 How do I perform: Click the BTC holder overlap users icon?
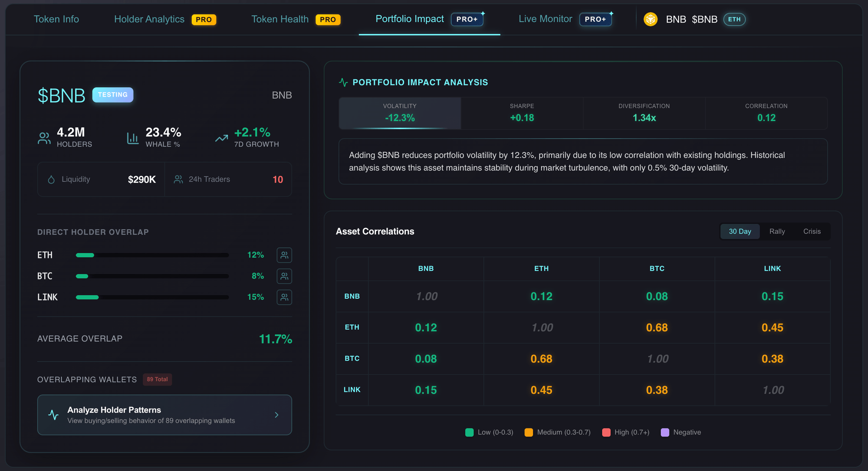pos(284,276)
